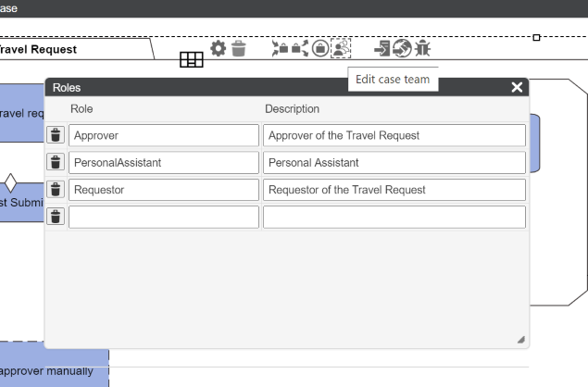Click the Roles dialog resize corner grip
This screenshot has width=588, height=387.
pyautogui.click(x=521, y=340)
